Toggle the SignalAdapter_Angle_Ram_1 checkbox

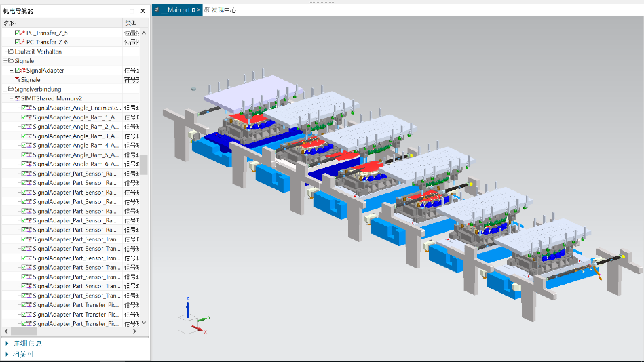[24, 117]
